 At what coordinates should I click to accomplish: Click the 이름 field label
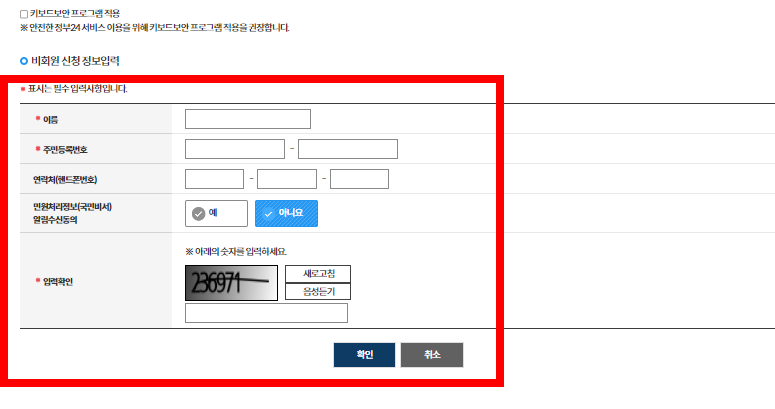pyautogui.click(x=50, y=120)
